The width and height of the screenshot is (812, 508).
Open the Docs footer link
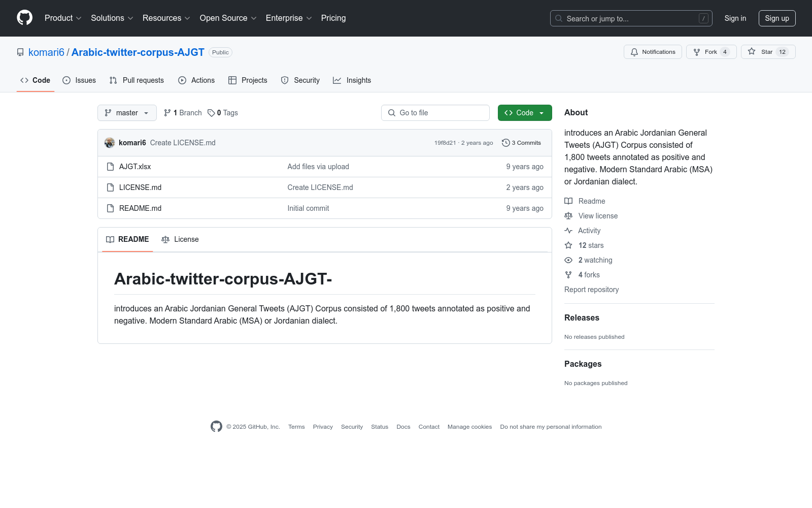(403, 427)
